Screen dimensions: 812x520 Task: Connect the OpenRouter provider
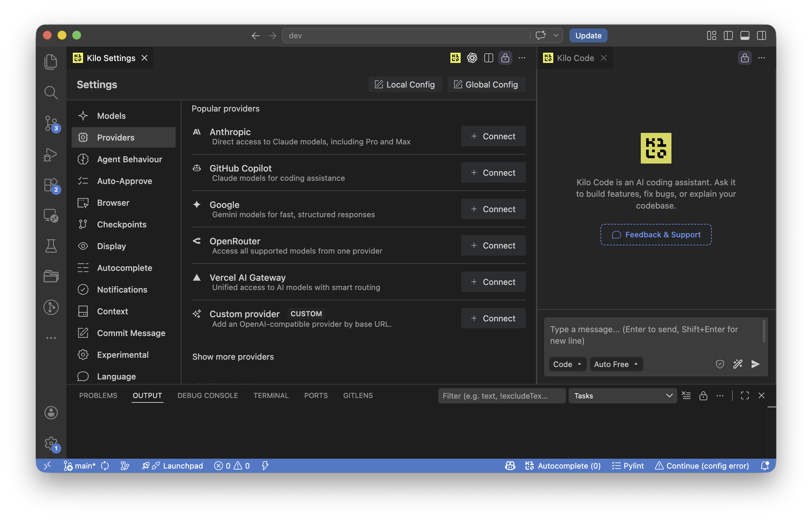pyautogui.click(x=493, y=246)
